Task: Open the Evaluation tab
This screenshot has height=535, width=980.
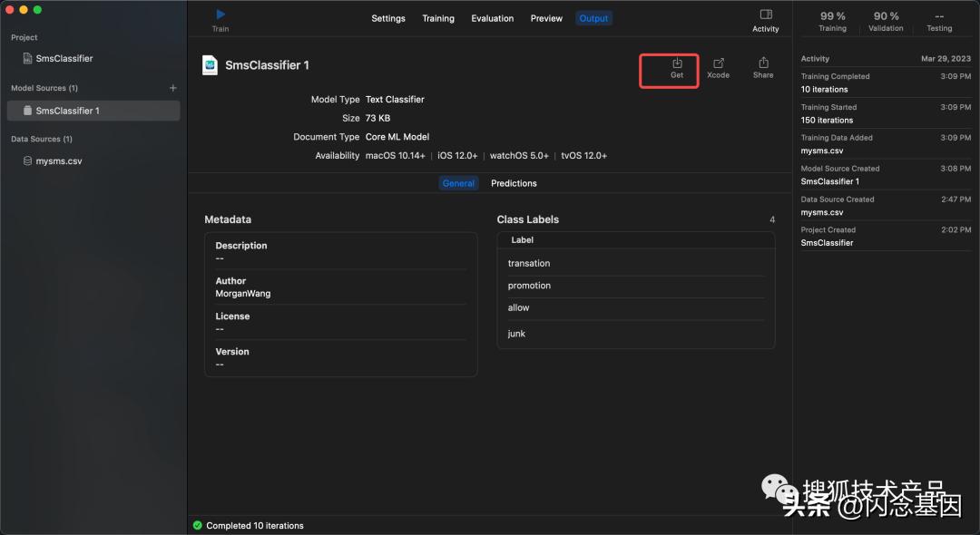Action: click(x=493, y=18)
